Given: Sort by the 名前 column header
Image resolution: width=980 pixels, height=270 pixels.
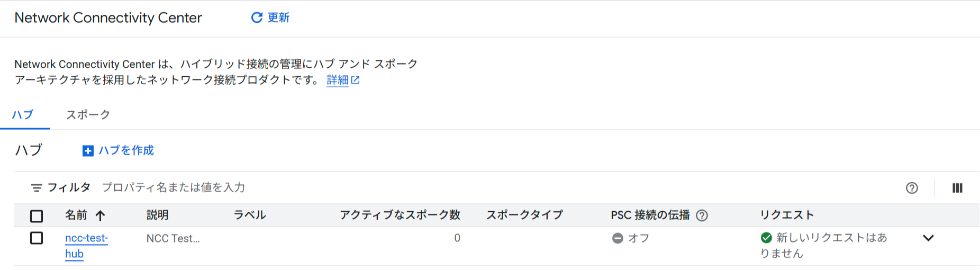Looking at the screenshot, I should click(76, 215).
